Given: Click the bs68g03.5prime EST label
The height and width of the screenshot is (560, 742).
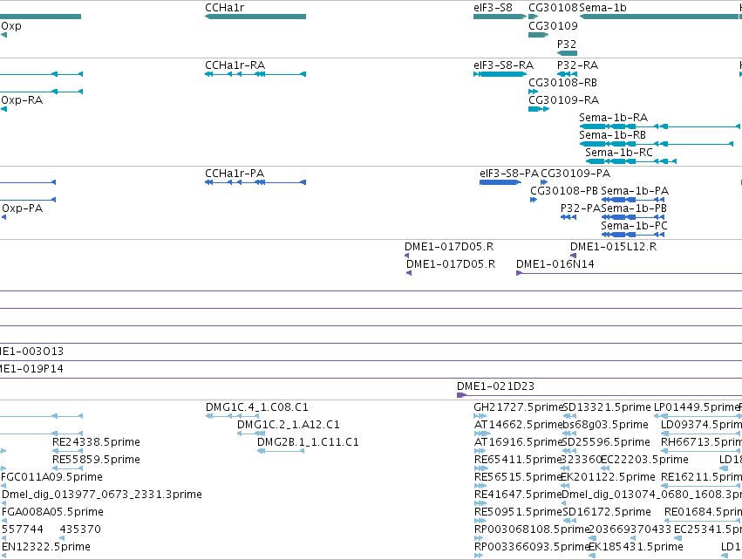Looking at the screenshot, I should 605,425.
